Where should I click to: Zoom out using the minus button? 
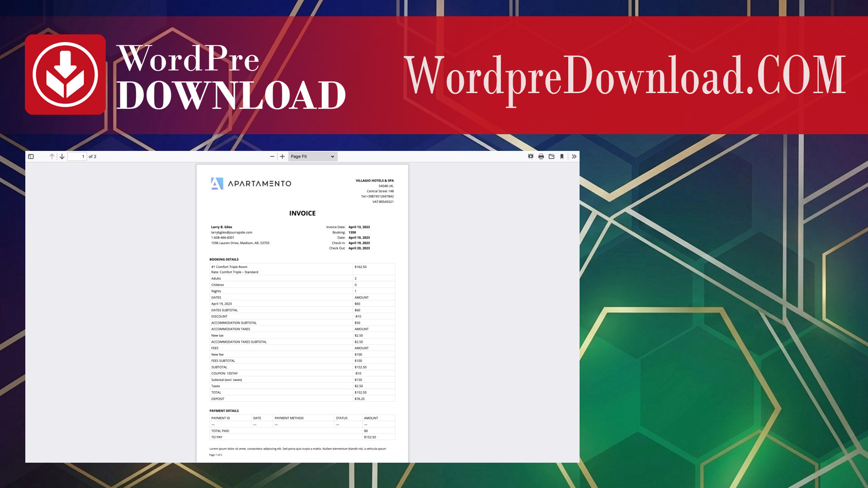[272, 156]
